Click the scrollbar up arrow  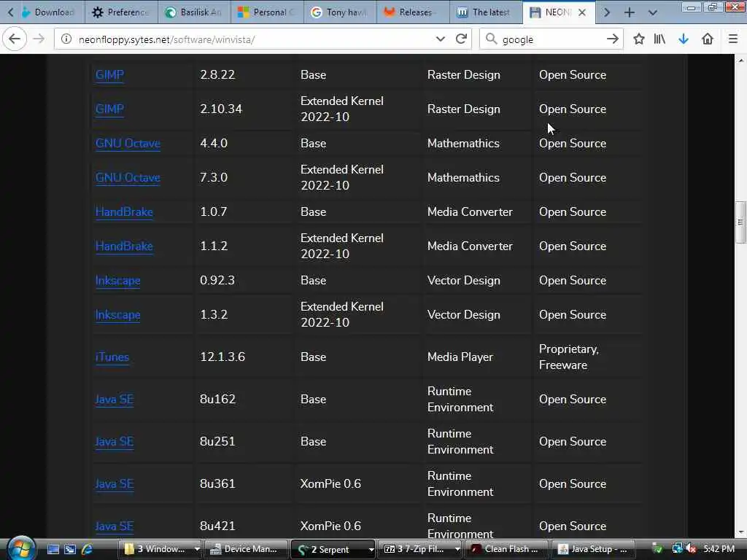[x=740, y=61]
